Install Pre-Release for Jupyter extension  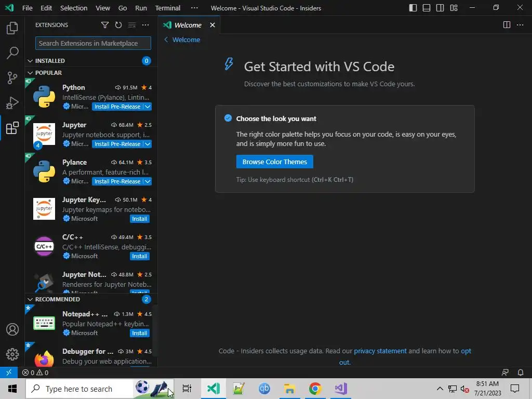[117, 144]
